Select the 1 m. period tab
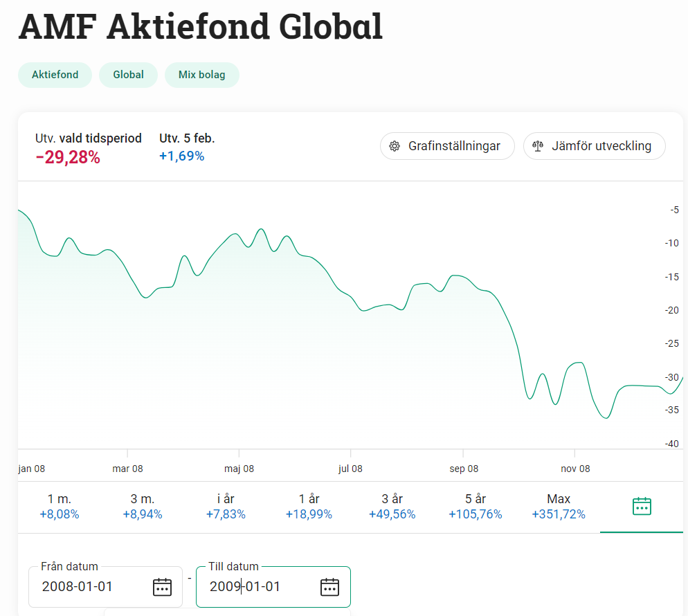Screen dimensions: 688x616 [x=60, y=507]
